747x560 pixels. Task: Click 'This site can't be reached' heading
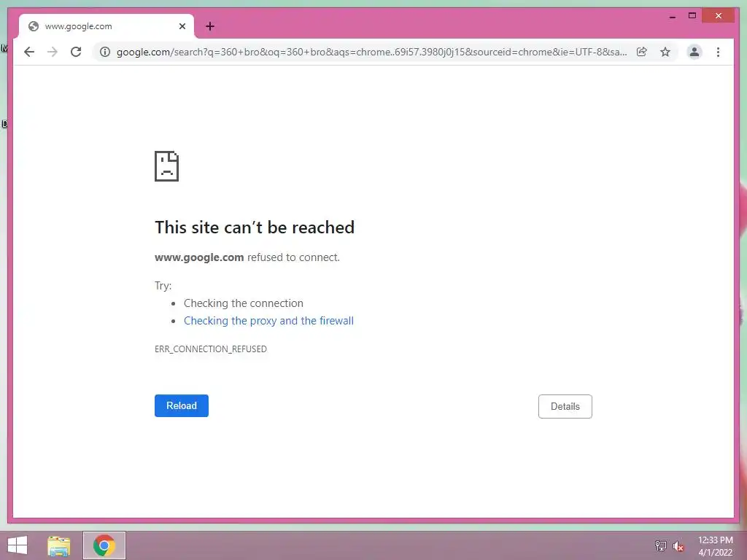coord(255,227)
